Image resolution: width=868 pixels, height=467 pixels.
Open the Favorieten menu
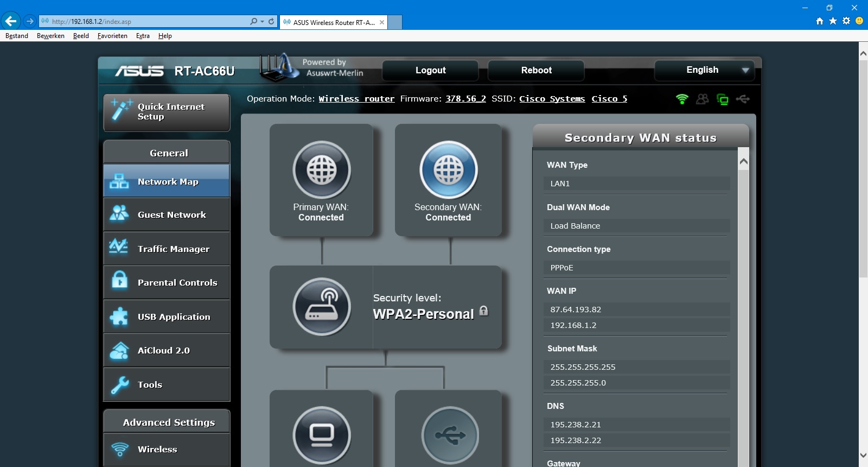[x=112, y=36]
